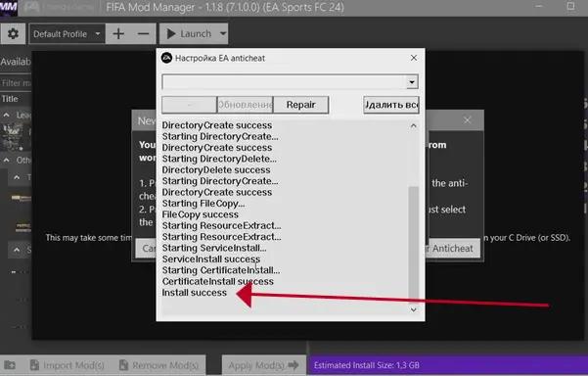This screenshot has width=588, height=376.
Task: Select the 'Install success' log line
Action: click(195, 293)
